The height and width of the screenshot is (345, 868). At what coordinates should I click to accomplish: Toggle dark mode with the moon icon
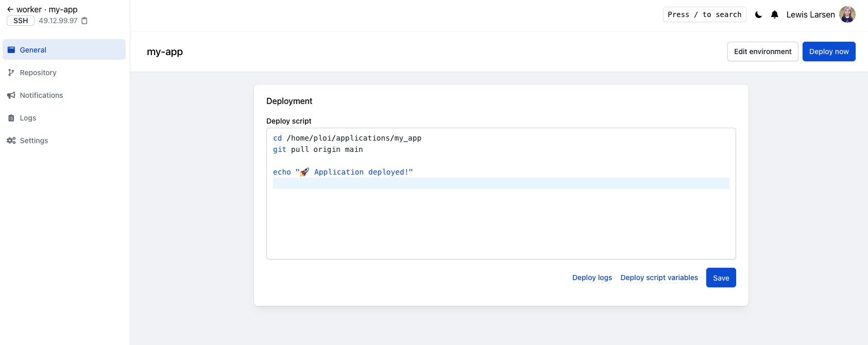(758, 14)
